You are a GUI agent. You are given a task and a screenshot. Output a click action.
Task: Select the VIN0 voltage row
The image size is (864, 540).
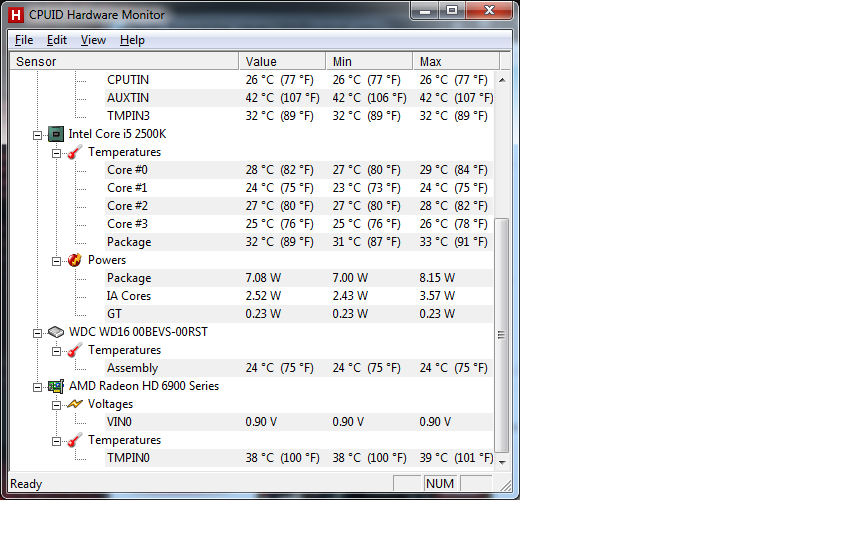pos(299,422)
